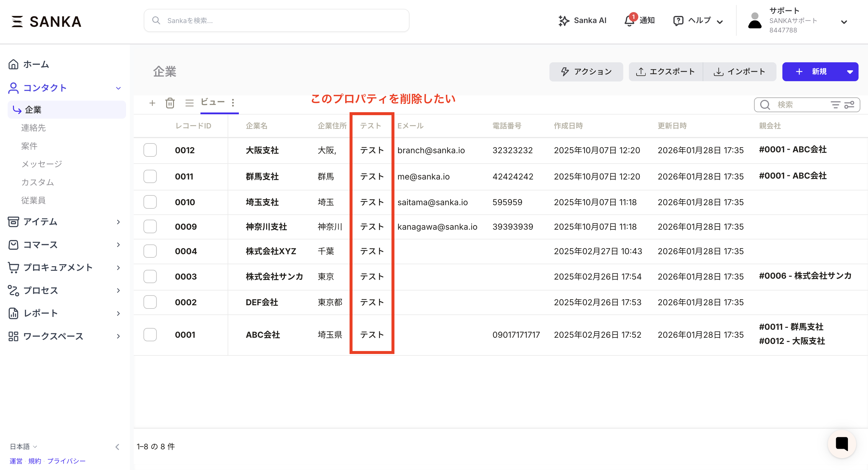Click the list lines icon beside ビュー

click(x=189, y=103)
